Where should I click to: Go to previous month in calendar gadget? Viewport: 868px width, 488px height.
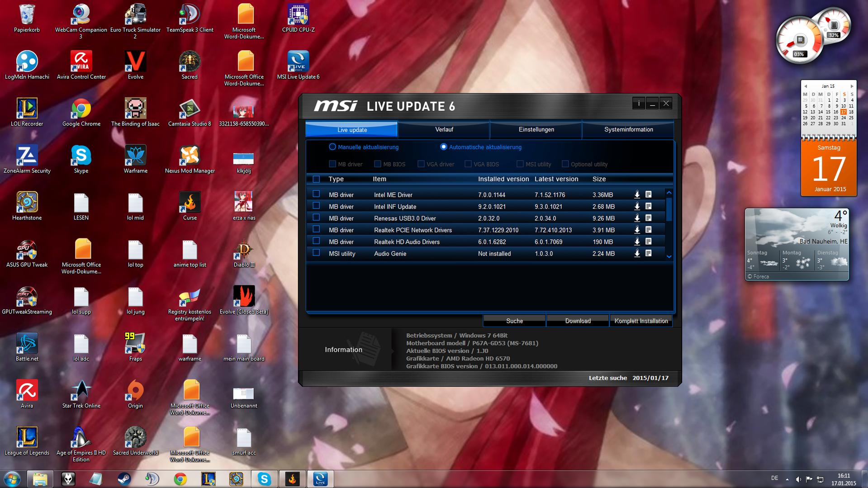pyautogui.click(x=805, y=86)
